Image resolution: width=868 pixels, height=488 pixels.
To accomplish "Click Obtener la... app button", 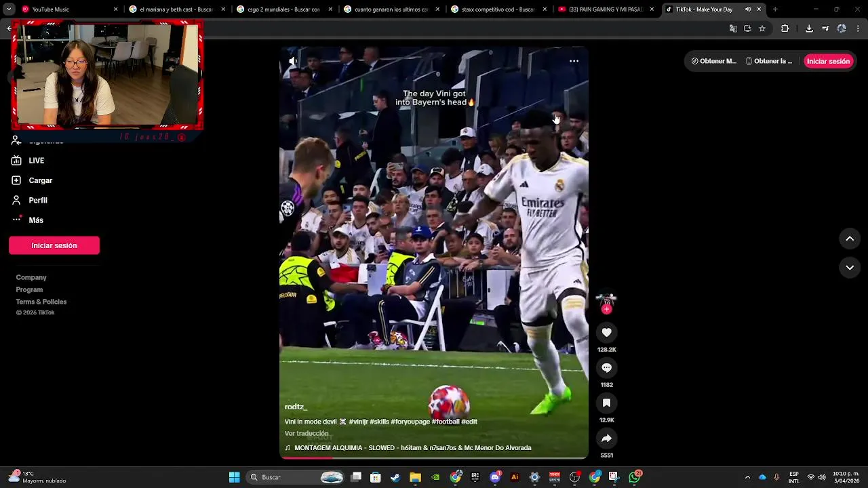I will (x=769, y=61).
